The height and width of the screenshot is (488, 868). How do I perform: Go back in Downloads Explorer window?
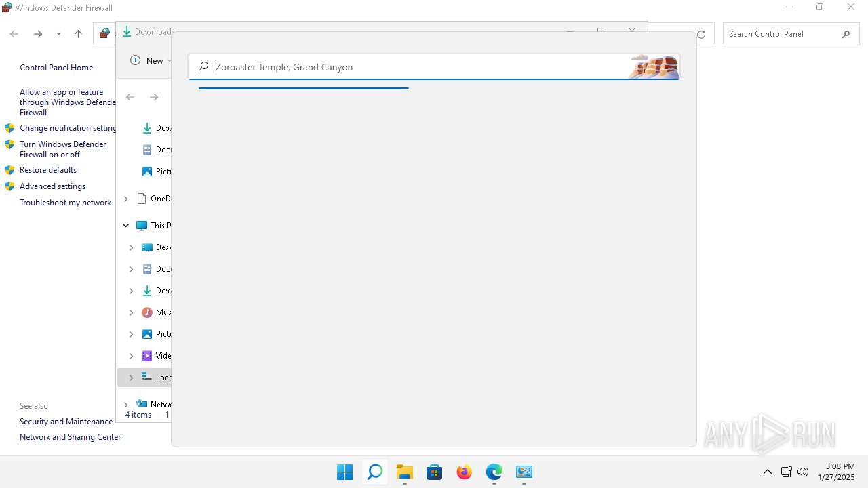[x=130, y=97]
